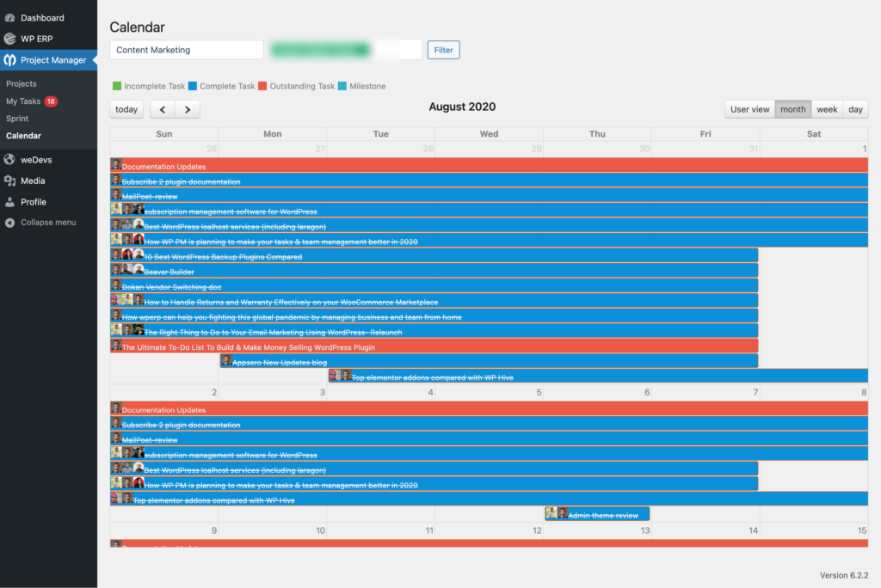Switch to User view
The width and height of the screenshot is (881, 588).
tap(749, 109)
